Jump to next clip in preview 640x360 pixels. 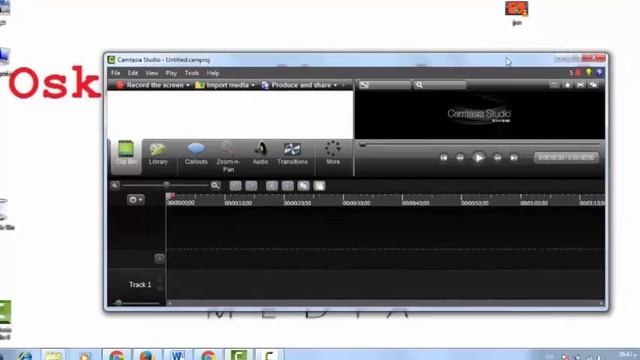[514, 158]
